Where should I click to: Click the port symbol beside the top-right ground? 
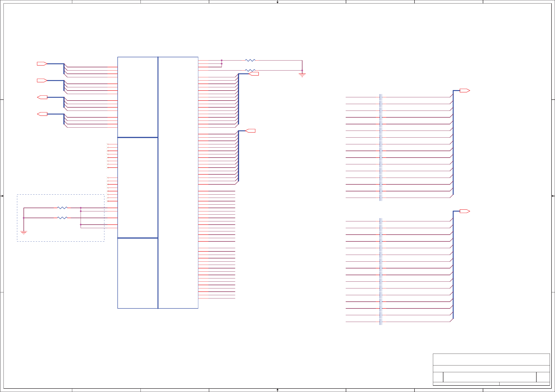click(x=254, y=74)
